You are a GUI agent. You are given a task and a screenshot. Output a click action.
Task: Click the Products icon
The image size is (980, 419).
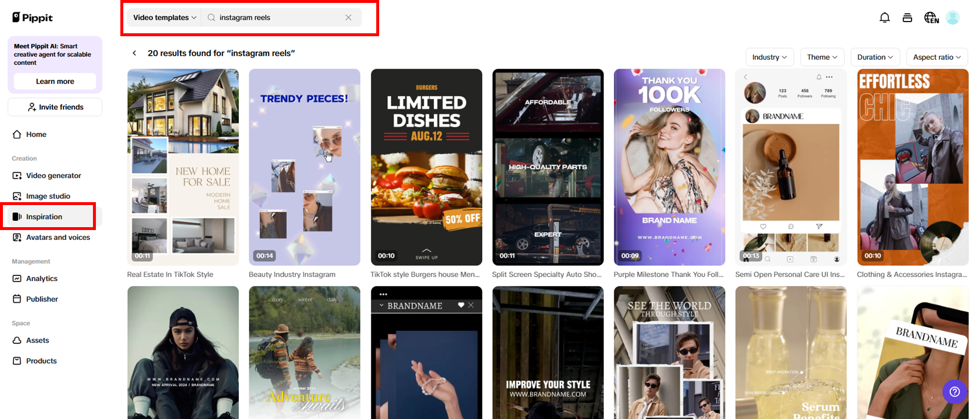click(x=17, y=360)
